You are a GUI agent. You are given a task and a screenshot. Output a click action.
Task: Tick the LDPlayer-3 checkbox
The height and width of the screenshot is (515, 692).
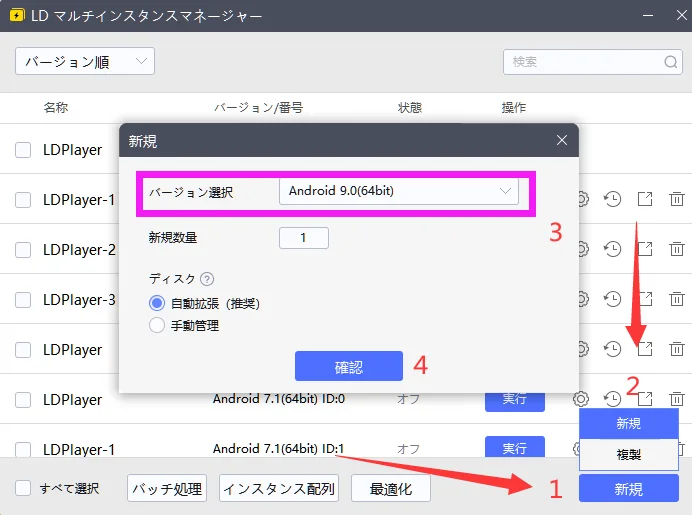[x=23, y=300]
